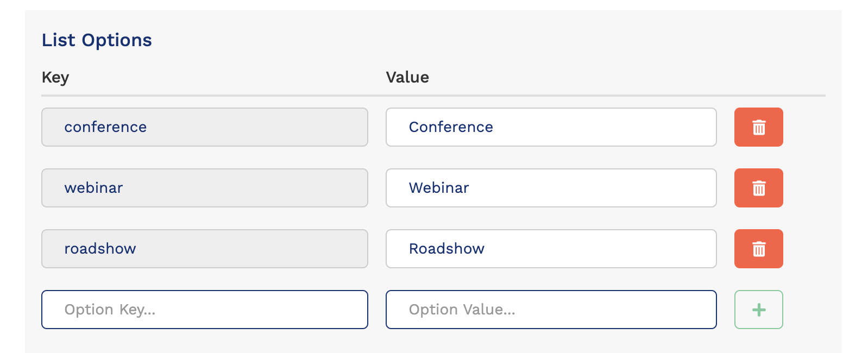This screenshot has height=353, width=868.
Task: Select the Roadshow value field
Action: pyautogui.click(x=550, y=249)
